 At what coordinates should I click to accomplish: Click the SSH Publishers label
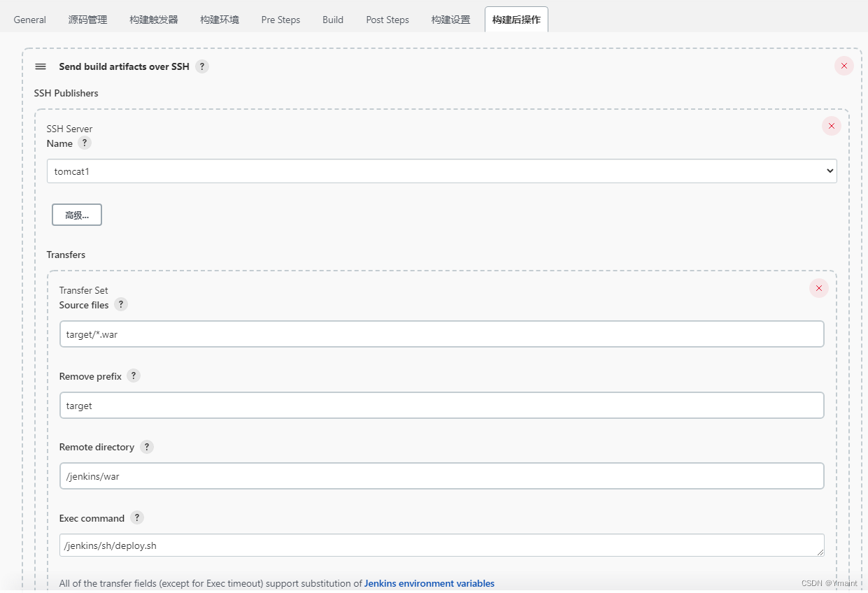(66, 93)
